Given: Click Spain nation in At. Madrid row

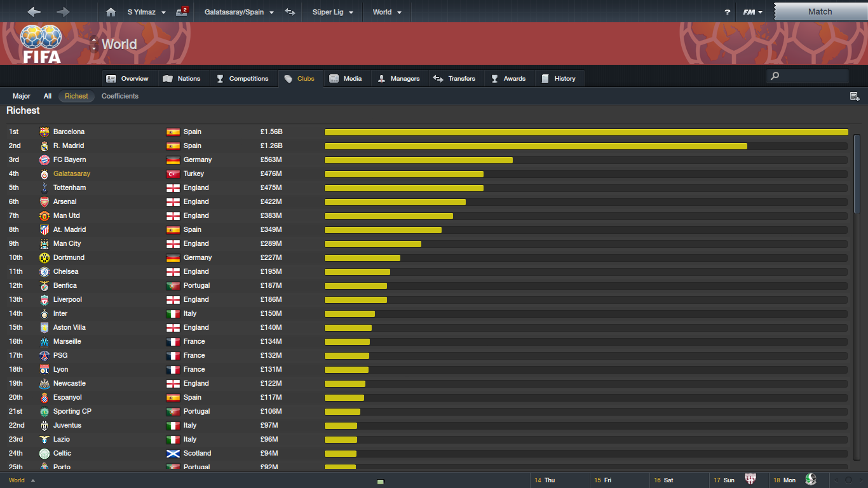Looking at the screenshot, I should pyautogui.click(x=193, y=230).
